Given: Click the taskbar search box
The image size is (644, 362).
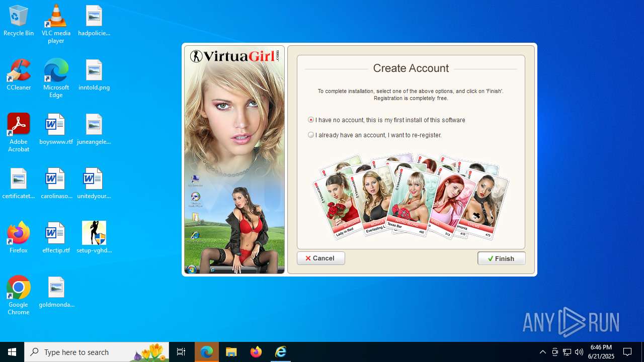Looking at the screenshot, I should (97, 352).
